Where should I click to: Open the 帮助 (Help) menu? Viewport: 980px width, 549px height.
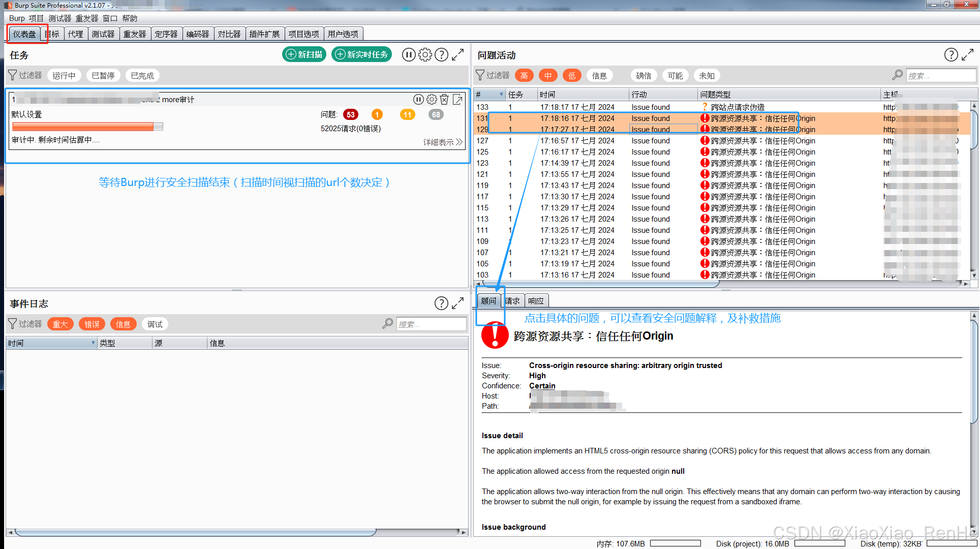pos(130,18)
